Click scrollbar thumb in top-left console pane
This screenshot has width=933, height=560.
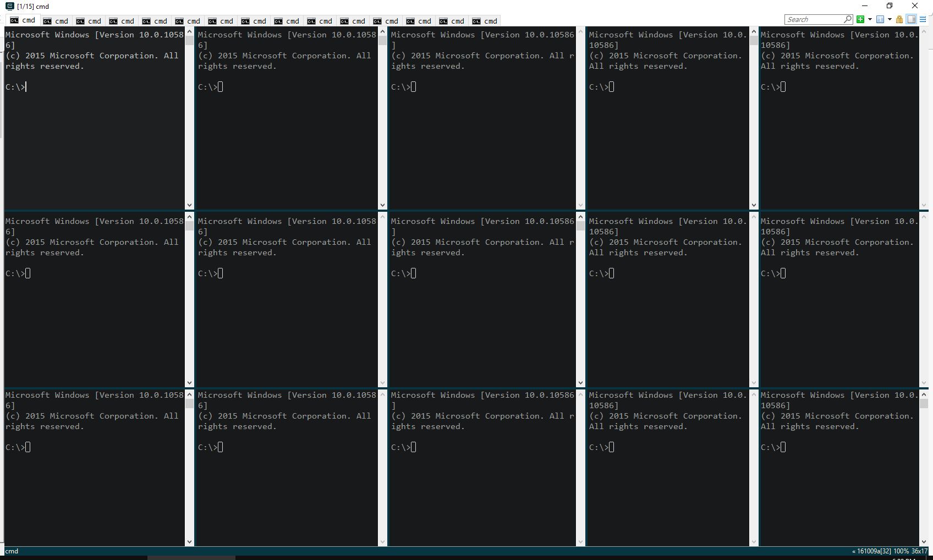189,40
